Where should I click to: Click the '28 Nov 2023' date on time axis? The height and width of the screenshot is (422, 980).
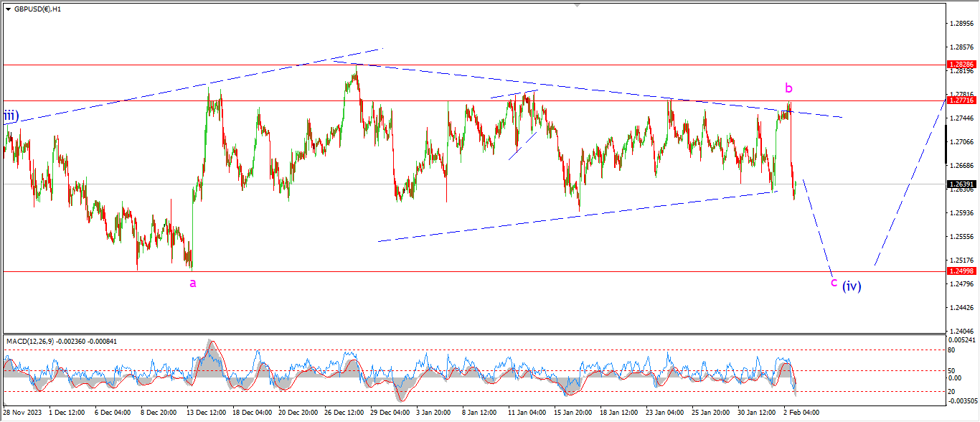pos(22,413)
